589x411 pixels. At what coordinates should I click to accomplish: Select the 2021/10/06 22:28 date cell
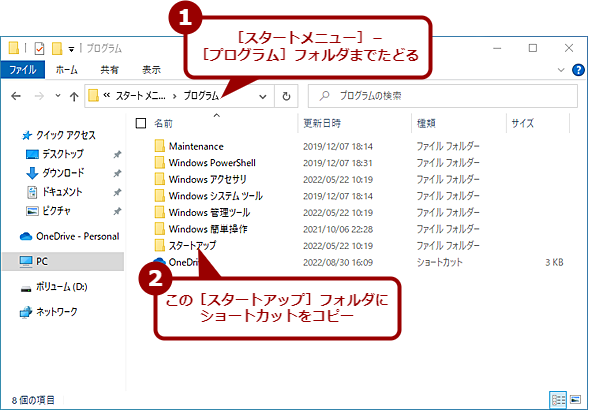(338, 229)
